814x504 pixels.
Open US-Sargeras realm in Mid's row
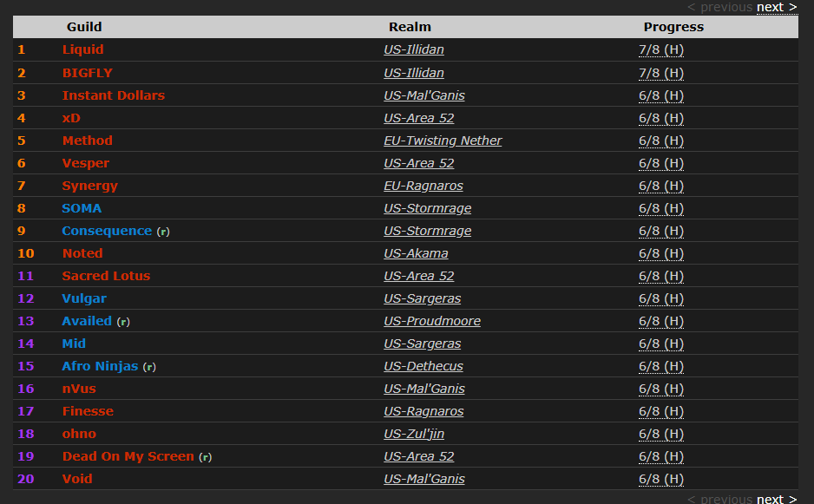[422, 344]
